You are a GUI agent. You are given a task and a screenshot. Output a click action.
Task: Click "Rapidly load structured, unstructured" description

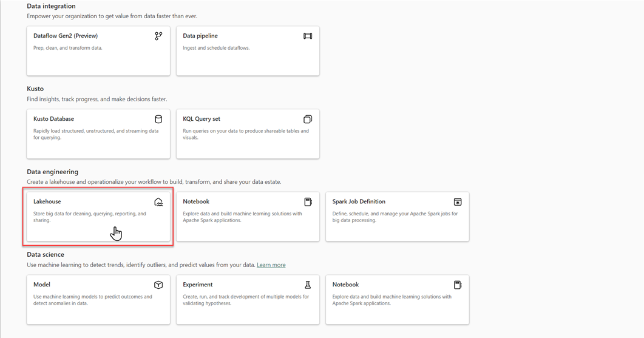pos(96,134)
